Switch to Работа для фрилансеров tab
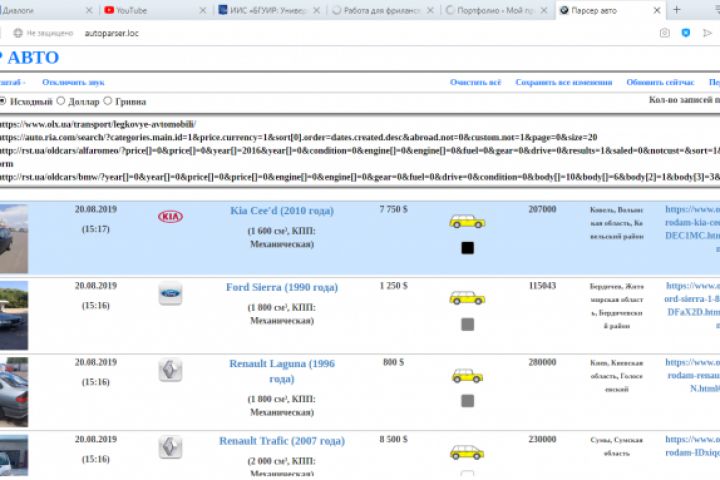The width and height of the screenshot is (720, 480). click(382, 10)
